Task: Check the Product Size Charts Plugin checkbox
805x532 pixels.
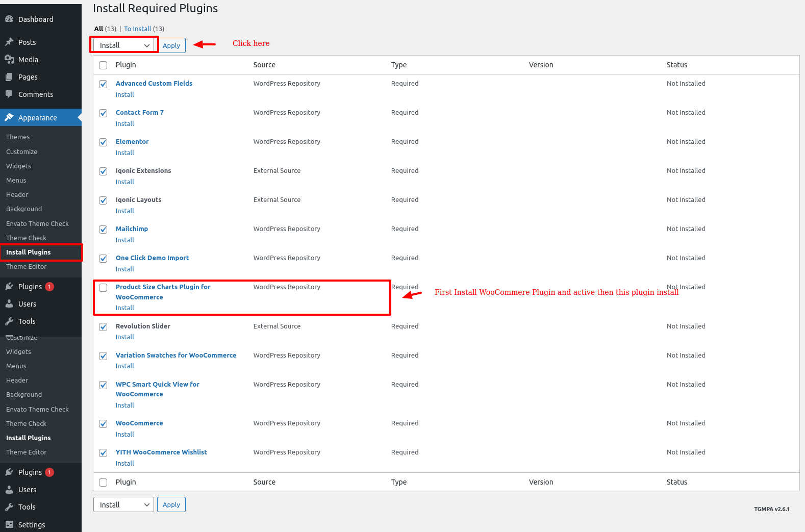Action: pyautogui.click(x=103, y=288)
